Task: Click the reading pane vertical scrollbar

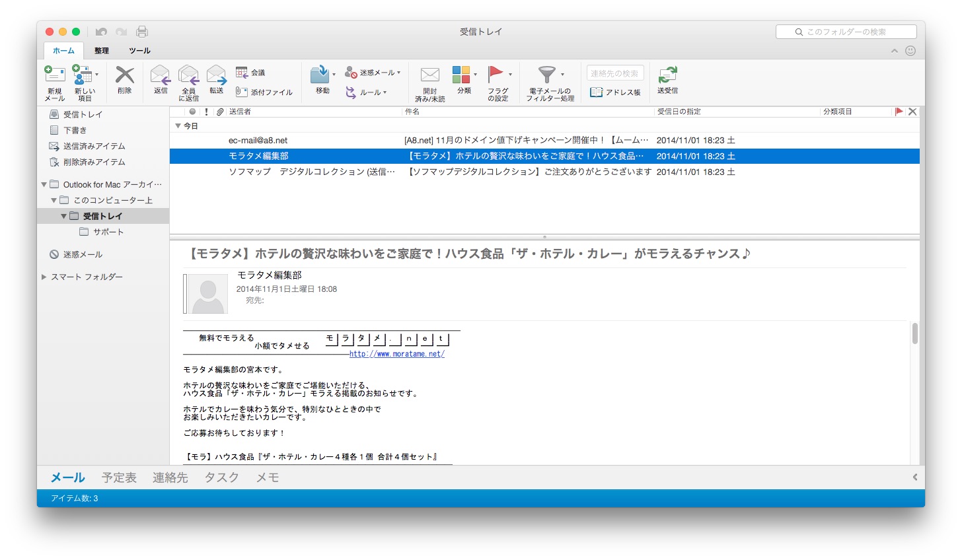Action: [915, 333]
